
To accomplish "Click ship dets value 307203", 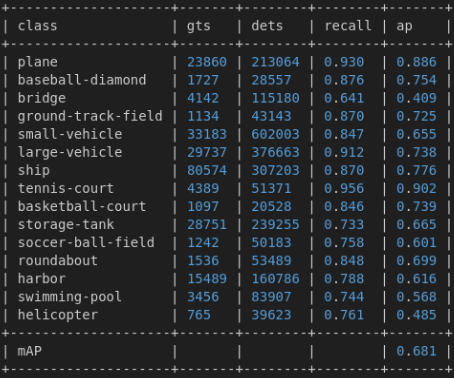I will click(x=275, y=170).
